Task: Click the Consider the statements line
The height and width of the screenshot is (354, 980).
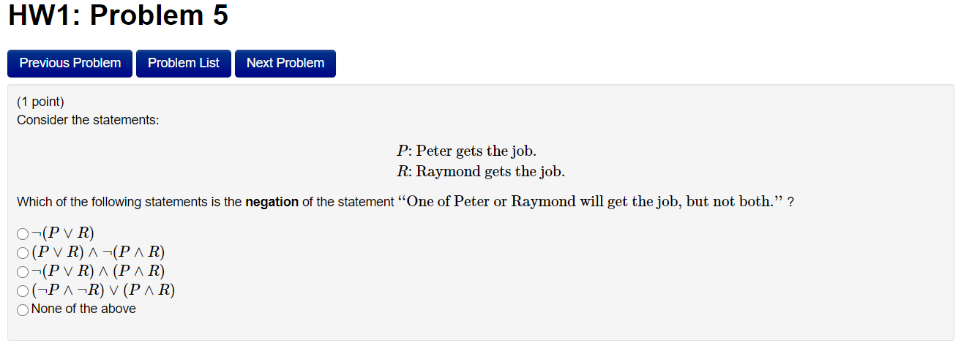Action: coord(88,120)
